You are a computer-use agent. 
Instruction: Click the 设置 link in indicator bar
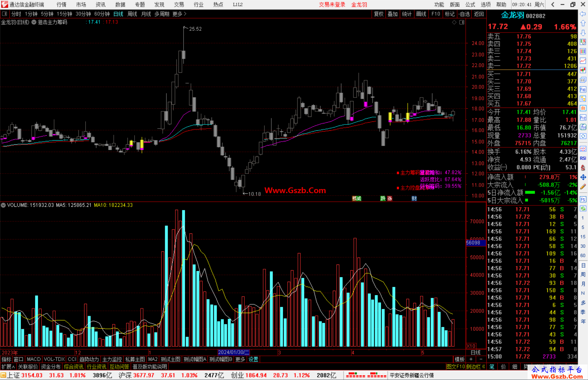coord(253,359)
